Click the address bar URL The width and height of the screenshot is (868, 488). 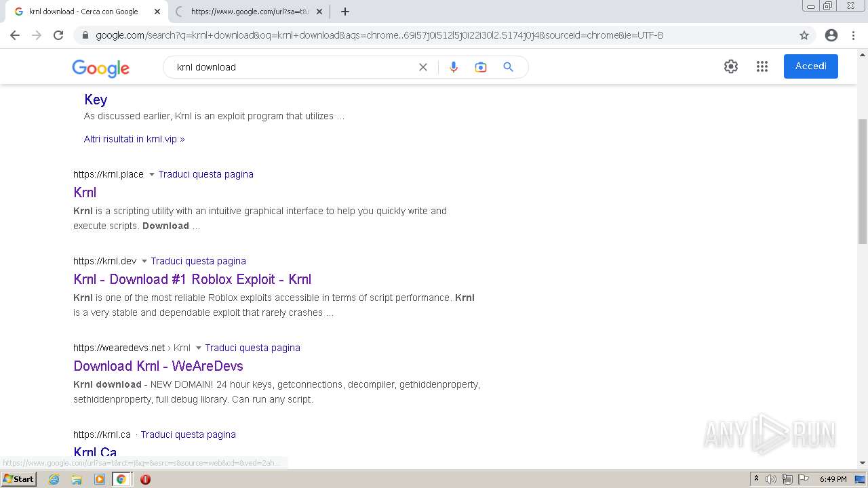pos(380,35)
